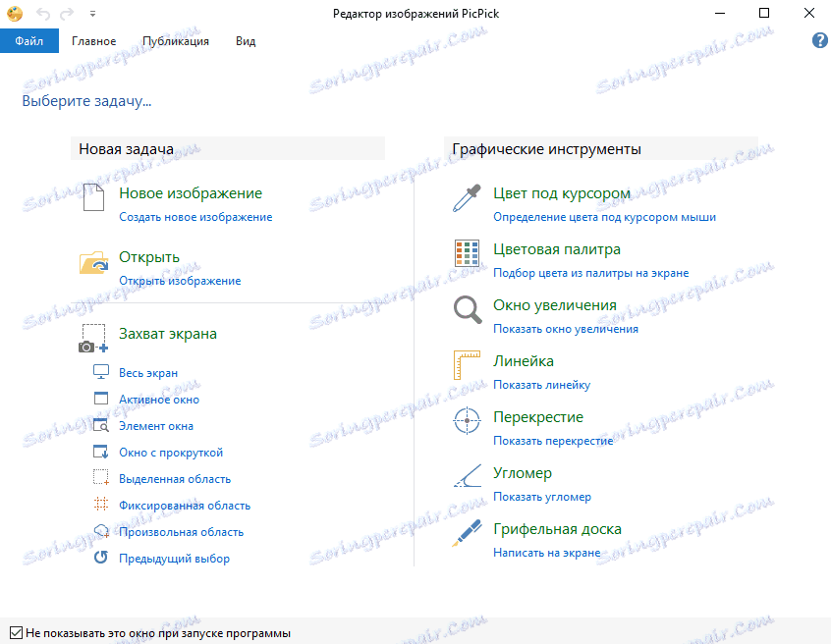Screen dimensions: 831x644
Task: Click 'Показать линейку' link
Action: coord(541,385)
